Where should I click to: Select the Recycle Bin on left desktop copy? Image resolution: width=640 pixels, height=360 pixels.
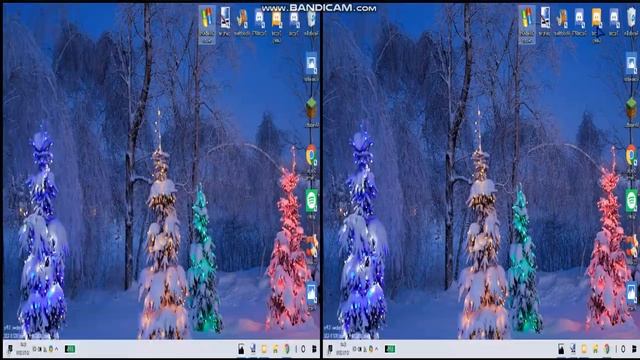[x=312, y=19]
